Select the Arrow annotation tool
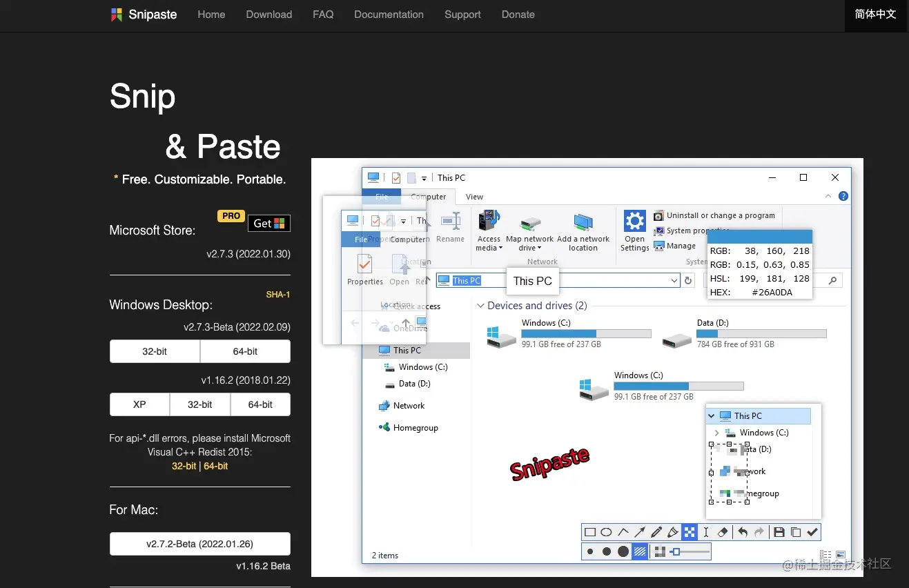 point(640,532)
